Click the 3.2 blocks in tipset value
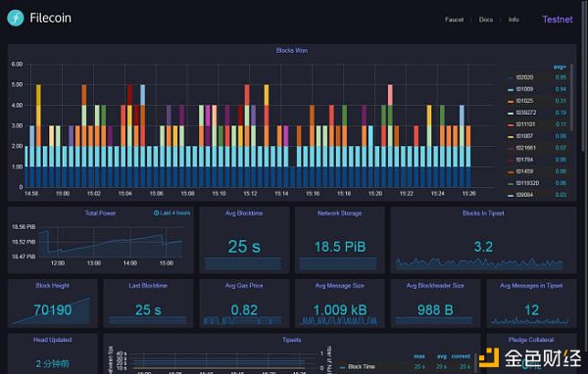This screenshot has width=588, height=374. [x=483, y=247]
